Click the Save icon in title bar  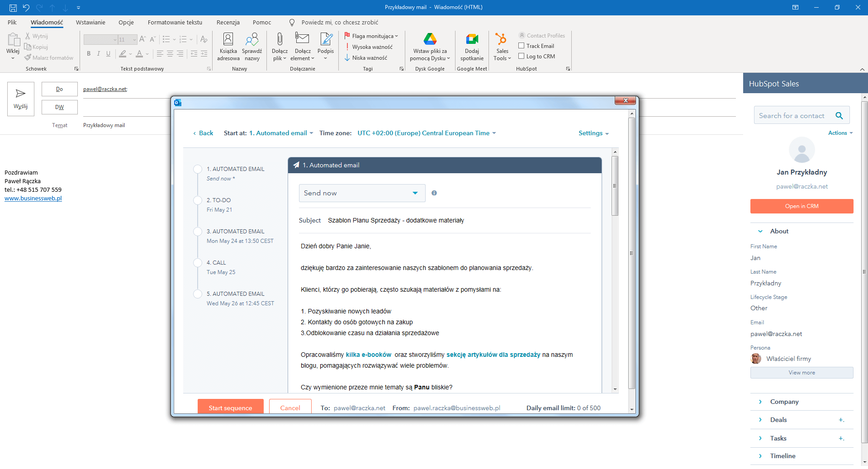(13, 7)
